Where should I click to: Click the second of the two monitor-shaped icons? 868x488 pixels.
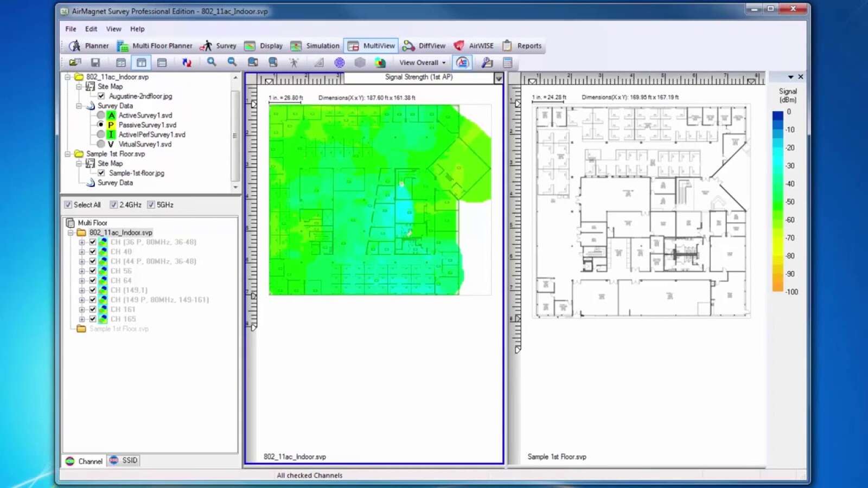273,62
